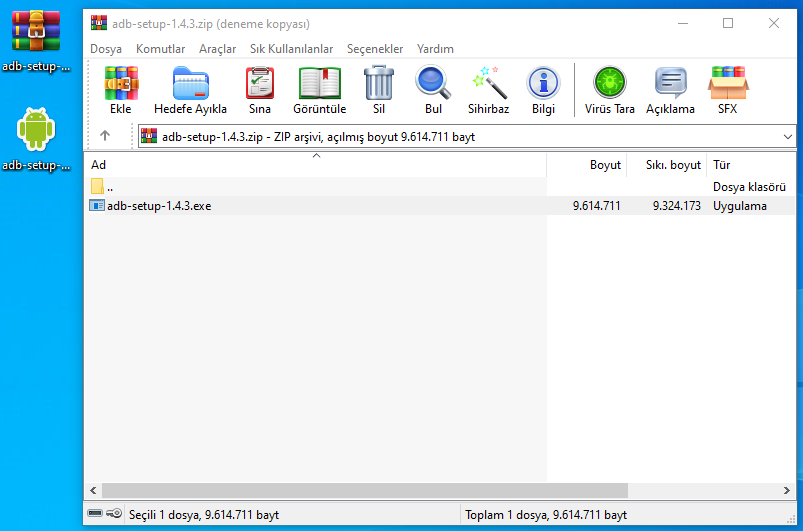Open the Yardım menu

click(x=435, y=49)
